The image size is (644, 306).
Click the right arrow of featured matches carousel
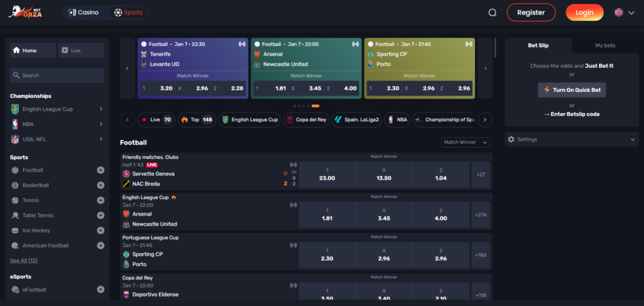tap(485, 68)
